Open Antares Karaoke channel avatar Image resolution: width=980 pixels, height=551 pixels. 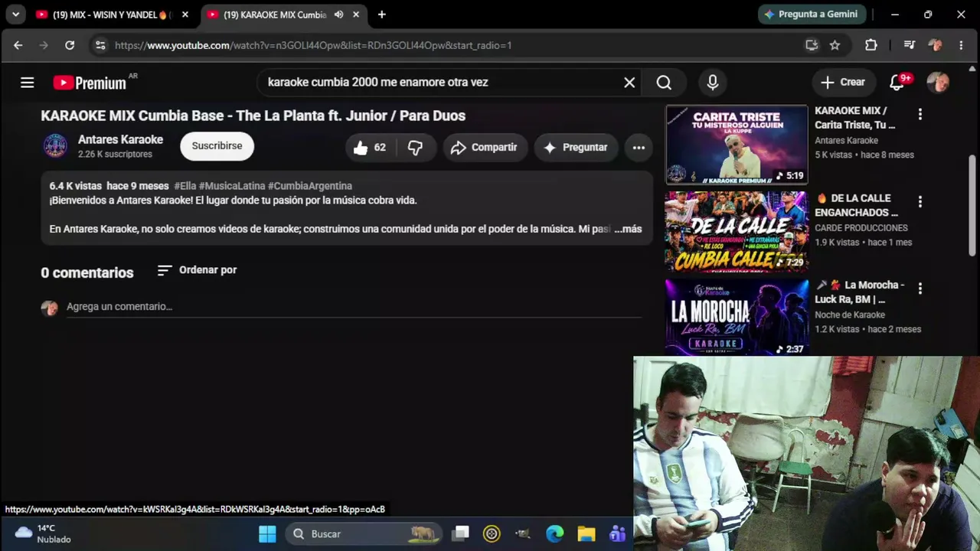55,146
